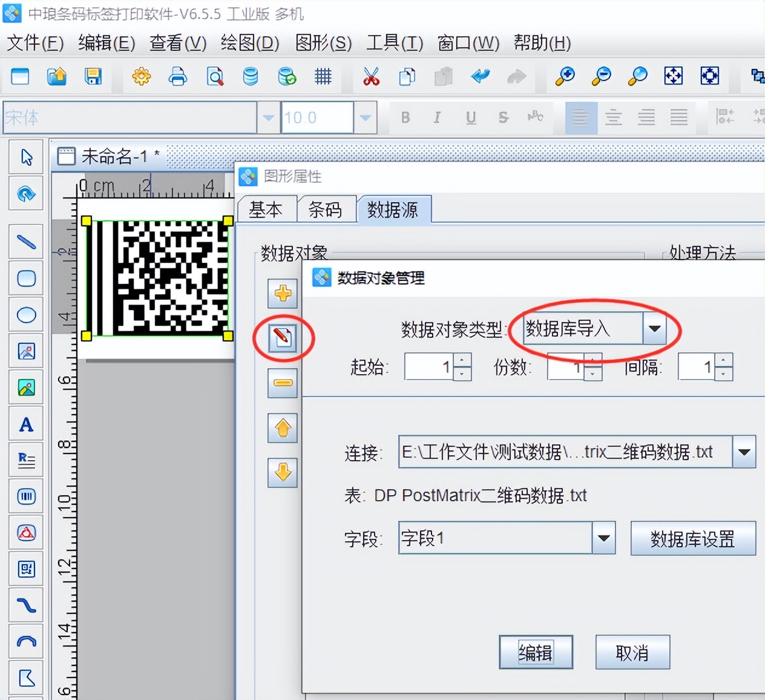Select the line drawing tool

click(x=26, y=242)
